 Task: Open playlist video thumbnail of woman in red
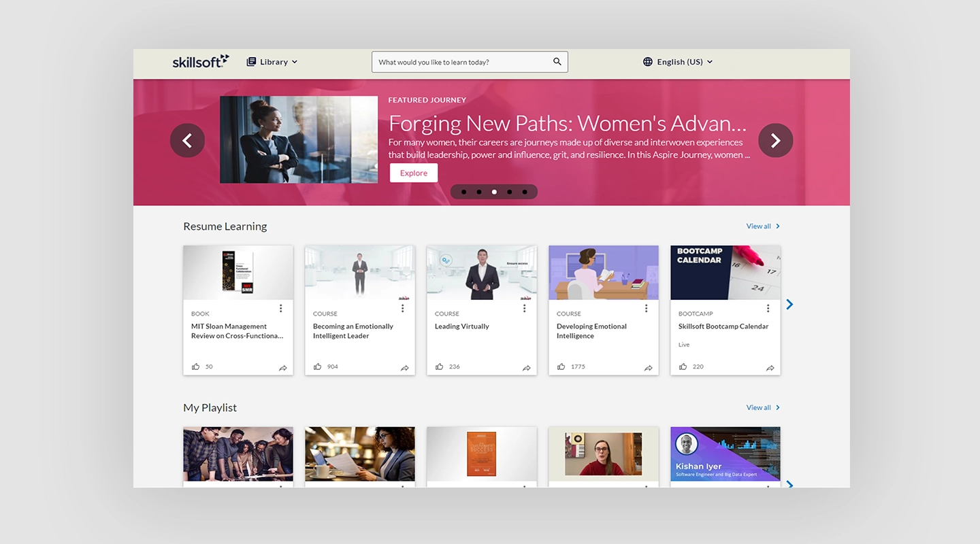tap(604, 454)
